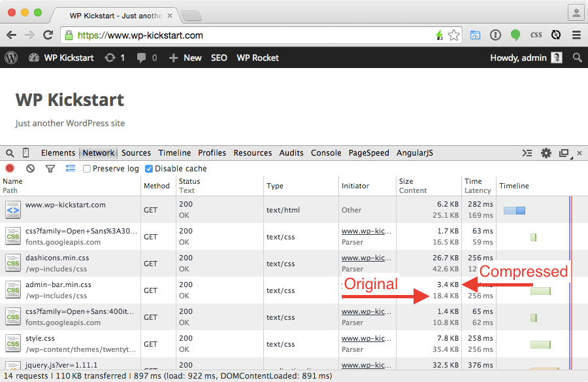
Task: Open the DevTools dock side options button
Action: point(564,153)
